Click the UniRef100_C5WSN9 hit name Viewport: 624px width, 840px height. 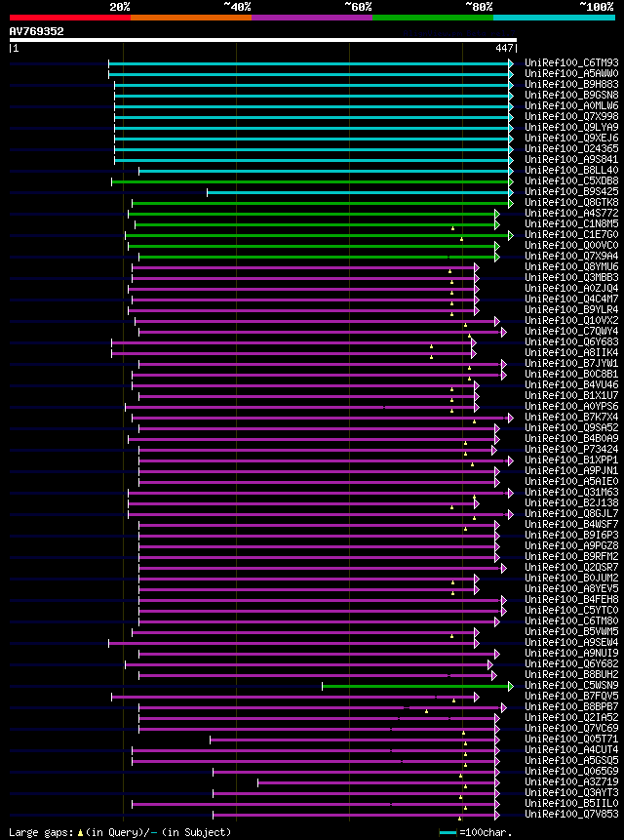click(x=571, y=686)
